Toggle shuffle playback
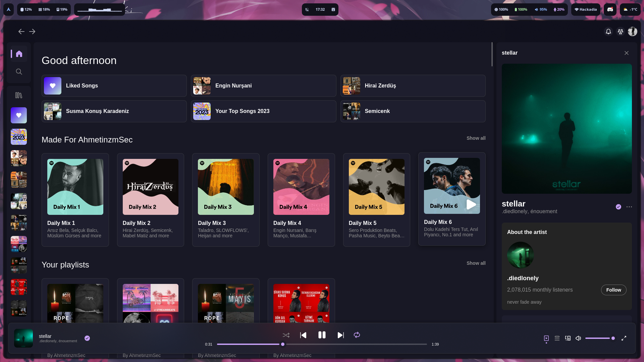644x362 pixels. click(x=286, y=335)
